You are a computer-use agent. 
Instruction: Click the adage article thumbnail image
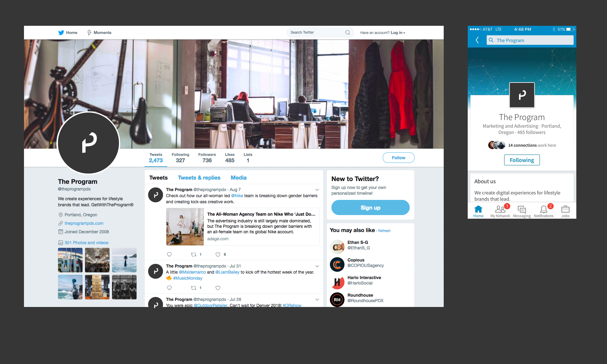point(185,227)
